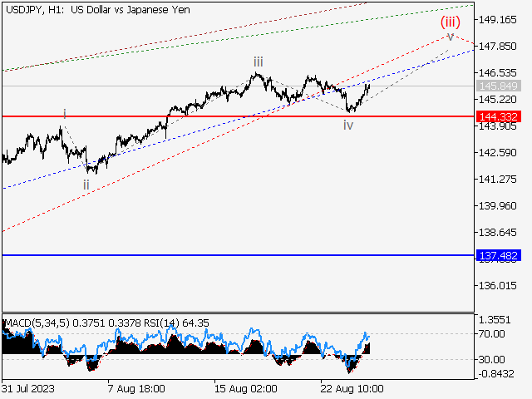
Task: Click the 142.590 price scale value
Action: (497, 153)
